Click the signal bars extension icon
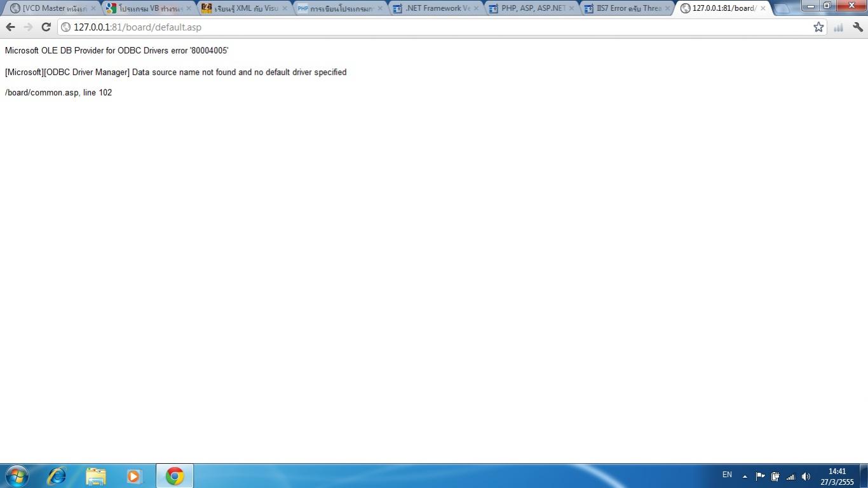This screenshot has height=488, width=868. tap(839, 27)
